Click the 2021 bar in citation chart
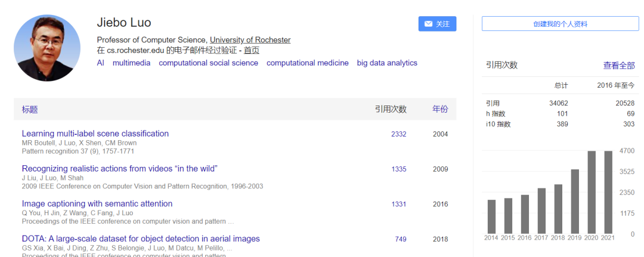644x257 pixels. pos(608,193)
